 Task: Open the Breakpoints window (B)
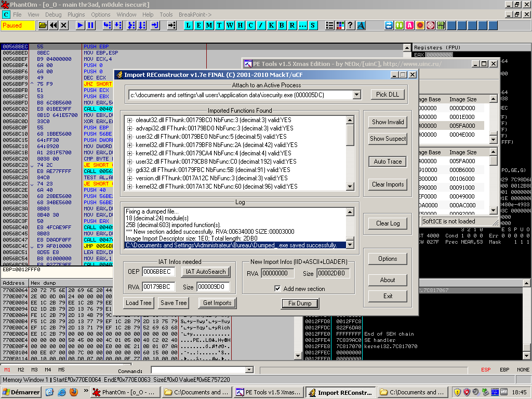[282, 25]
